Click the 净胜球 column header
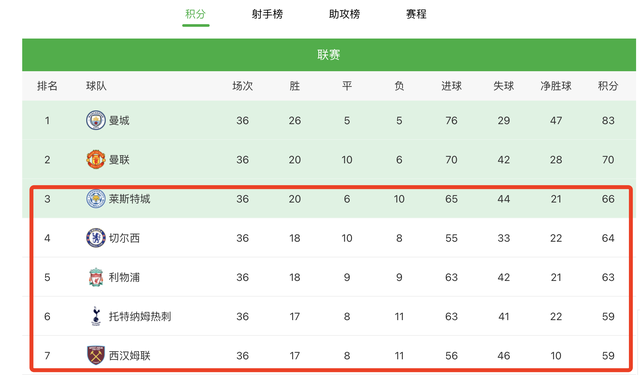The height and width of the screenshot is (375, 640). 556,86
